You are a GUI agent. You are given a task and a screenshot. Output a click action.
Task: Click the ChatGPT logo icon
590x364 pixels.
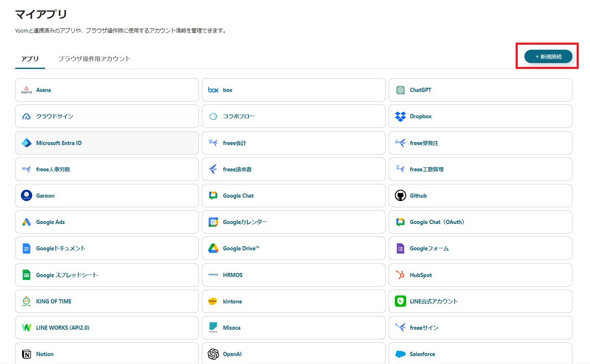[x=400, y=90]
